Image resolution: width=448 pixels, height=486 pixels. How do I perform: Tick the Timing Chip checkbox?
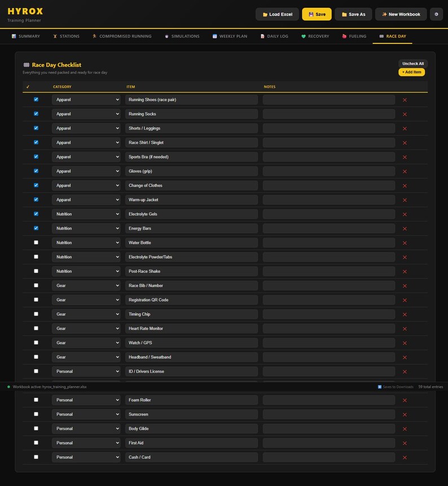[x=36, y=314]
